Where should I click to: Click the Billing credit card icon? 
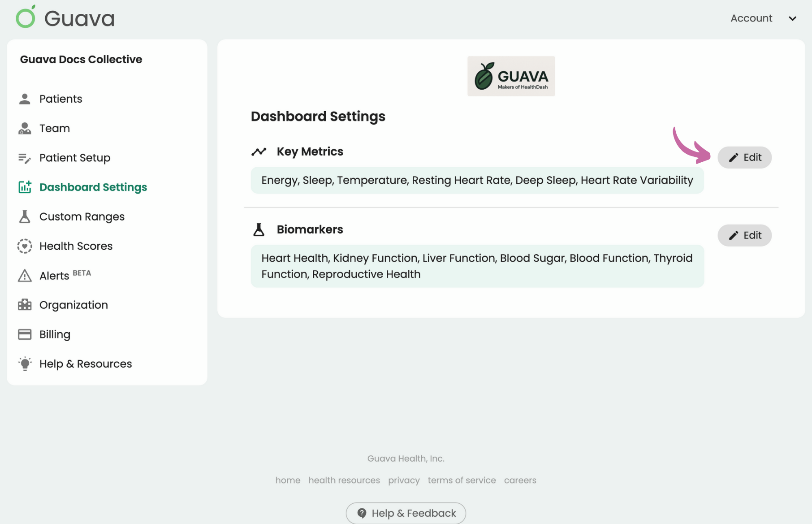(x=25, y=334)
